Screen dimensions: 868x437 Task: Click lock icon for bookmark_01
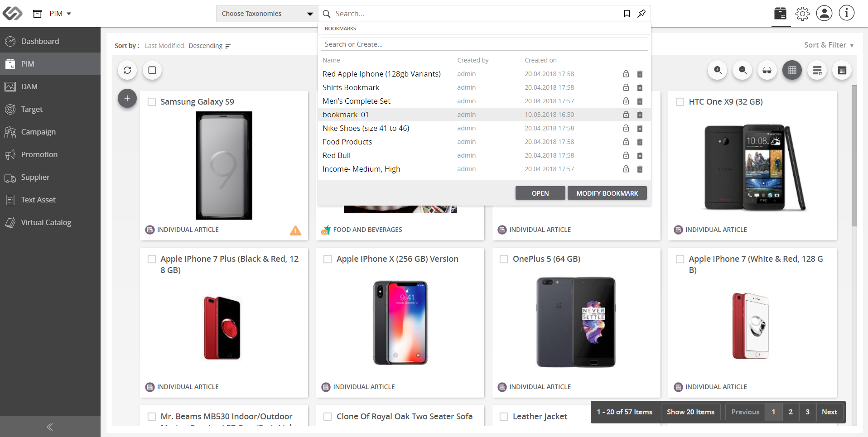pyautogui.click(x=626, y=115)
